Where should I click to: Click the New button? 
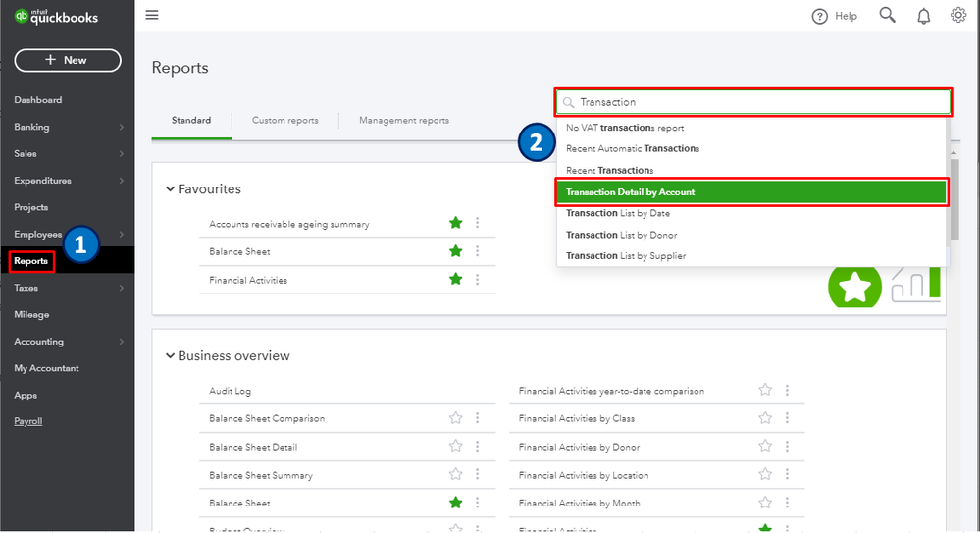[x=68, y=60]
